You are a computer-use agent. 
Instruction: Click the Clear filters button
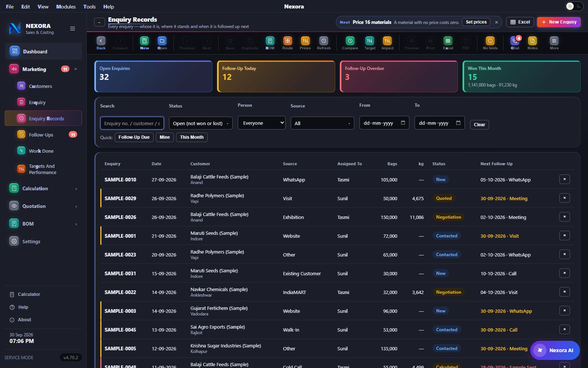point(479,125)
